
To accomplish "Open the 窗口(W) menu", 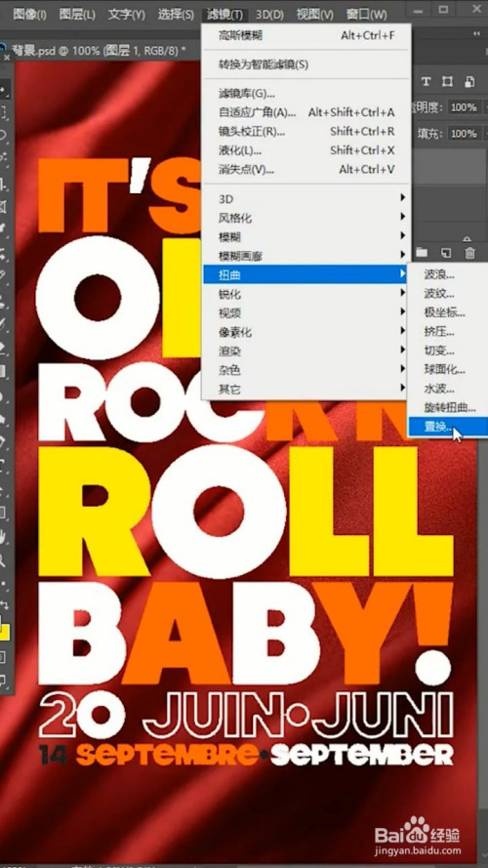I will pos(366,14).
